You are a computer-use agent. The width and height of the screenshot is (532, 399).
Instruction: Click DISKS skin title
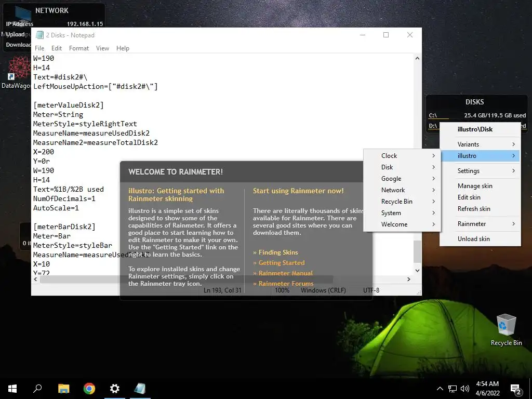point(475,102)
